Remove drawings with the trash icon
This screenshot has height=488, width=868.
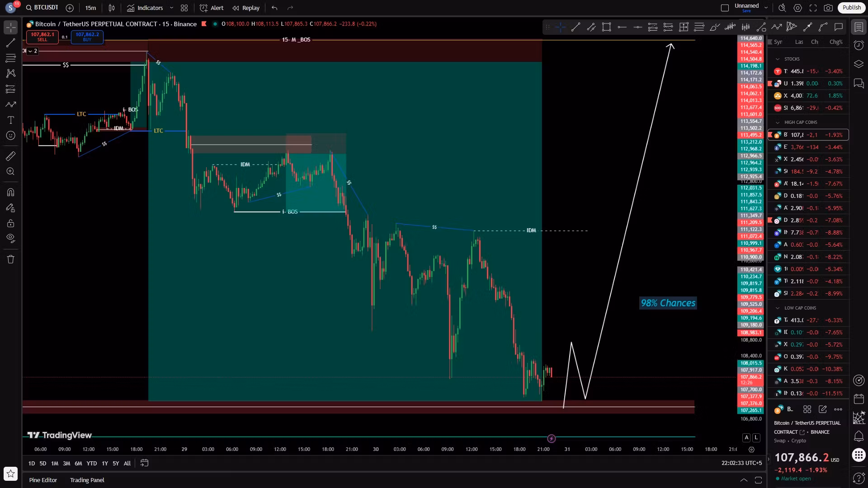pyautogui.click(x=10, y=259)
